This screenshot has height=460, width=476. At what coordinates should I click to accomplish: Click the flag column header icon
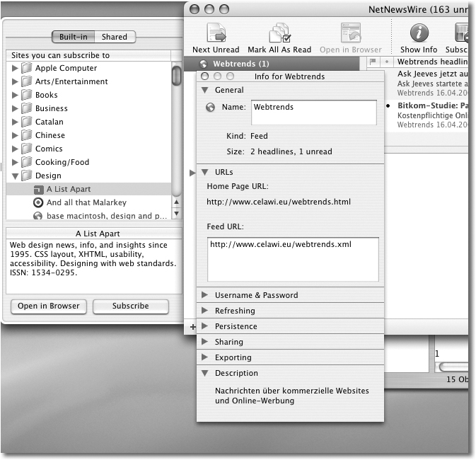(x=373, y=62)
